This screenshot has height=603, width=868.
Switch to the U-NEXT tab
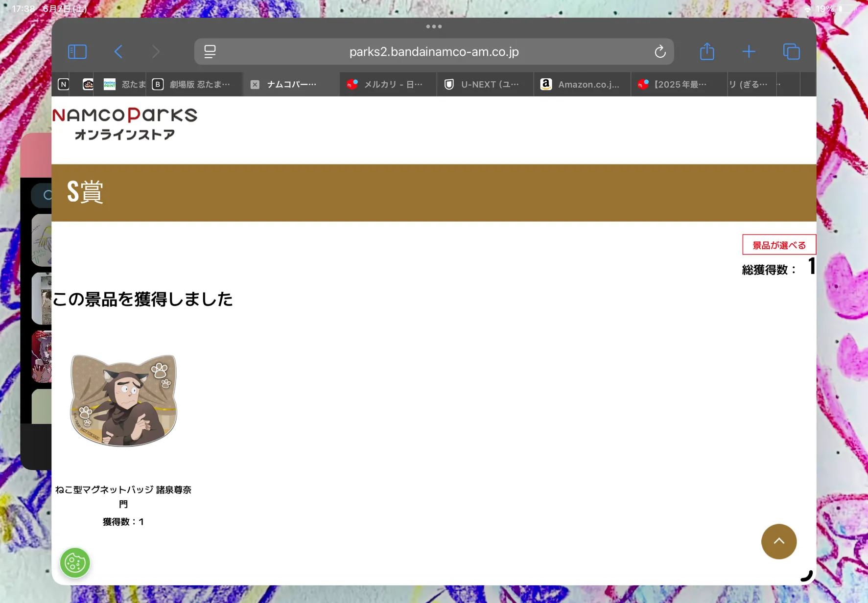point(485,84)
